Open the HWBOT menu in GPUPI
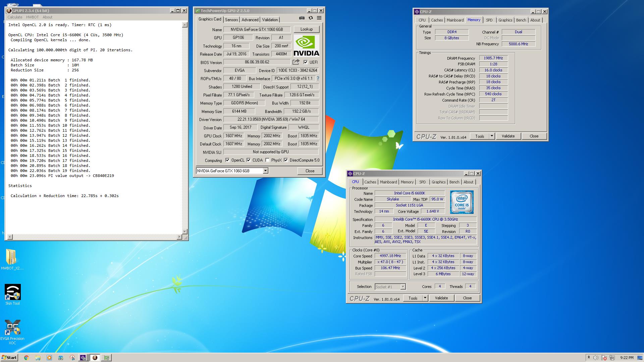The height and width of the screenshot is (362, 644). click(x=33, y=17)
